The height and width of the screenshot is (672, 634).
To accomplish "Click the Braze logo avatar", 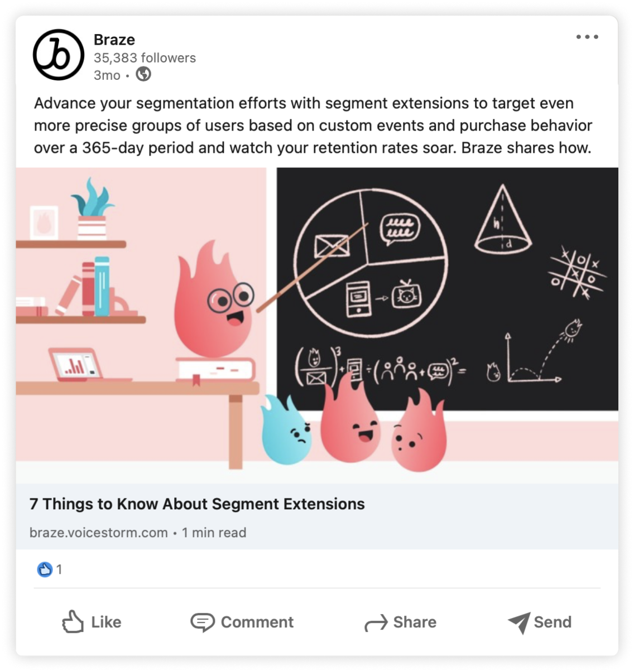I will click(x=59, y=55).
